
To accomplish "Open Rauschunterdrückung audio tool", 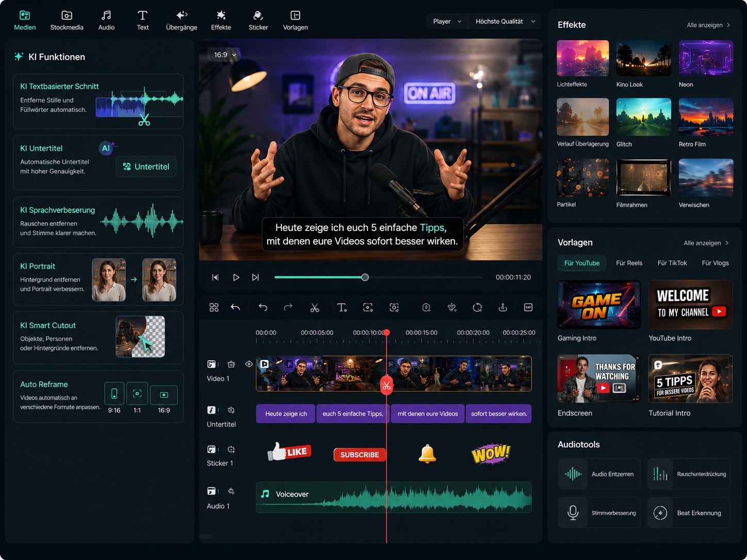I will click(689, 474).
